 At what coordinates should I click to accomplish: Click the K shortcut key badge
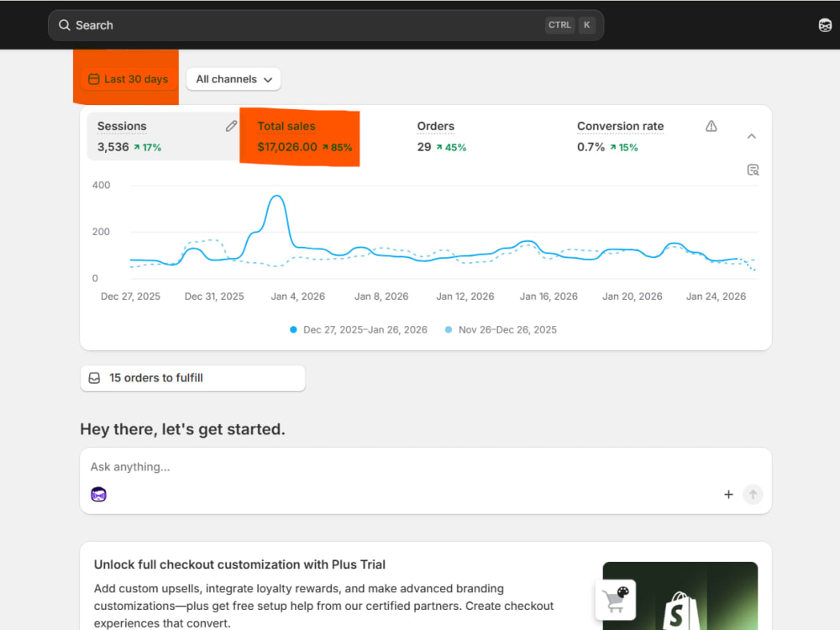(x=586, y=25)
